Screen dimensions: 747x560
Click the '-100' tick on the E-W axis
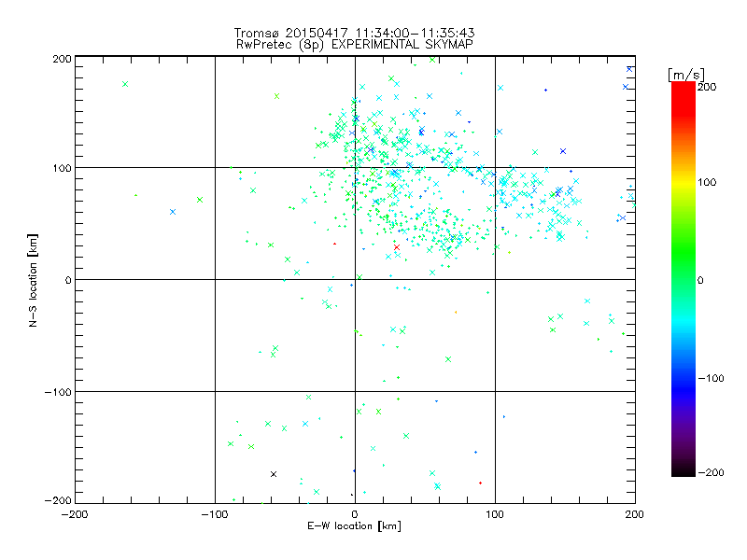(215, 514)
